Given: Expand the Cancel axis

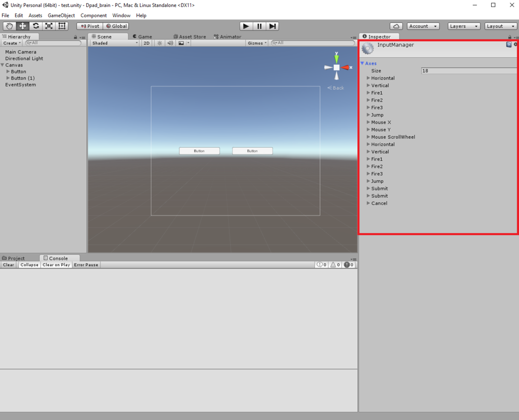Looking at the screenshot, I should (368, 203).
